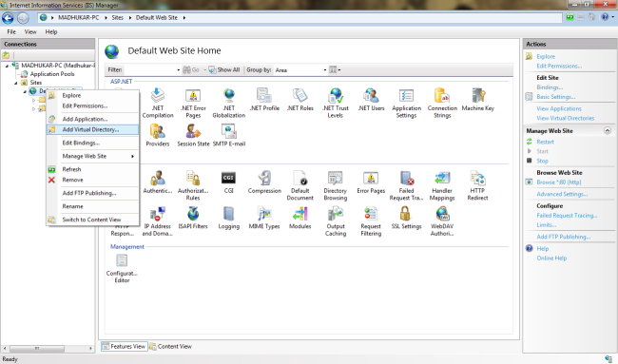Open Providers feature icon
The image size is (618, 364).
(x=158, y=135)
